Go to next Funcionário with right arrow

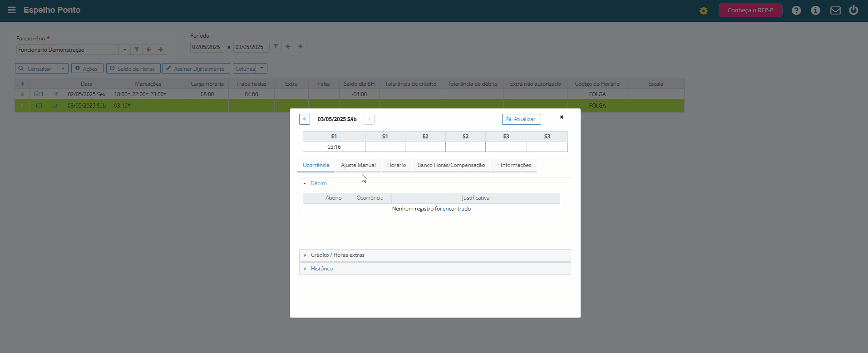160,49
